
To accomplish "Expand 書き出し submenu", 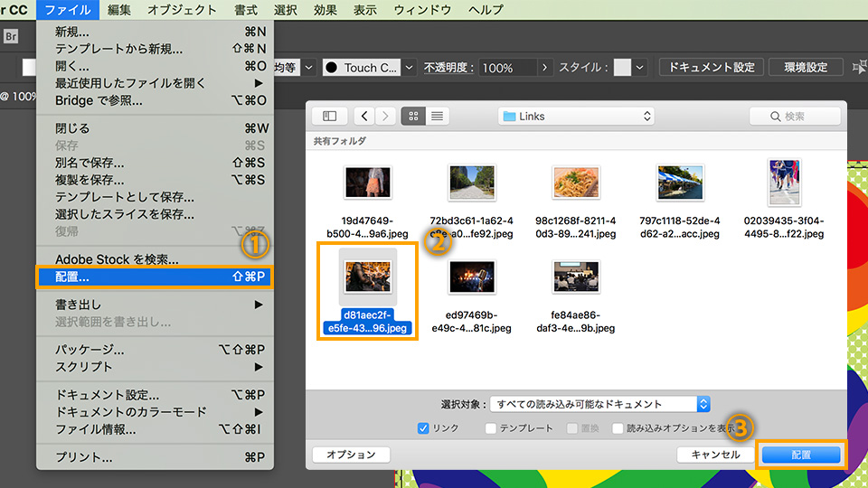I will click(155, 305).
